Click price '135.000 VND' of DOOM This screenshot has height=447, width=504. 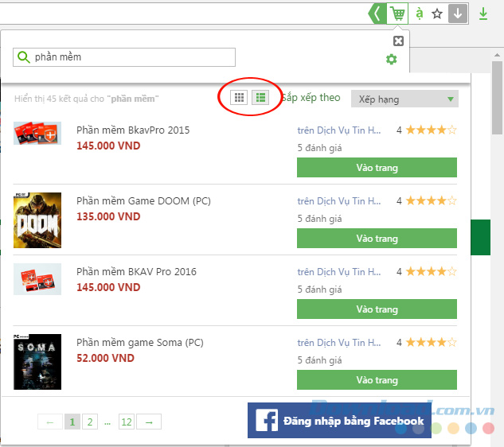(x=108, y=216)
